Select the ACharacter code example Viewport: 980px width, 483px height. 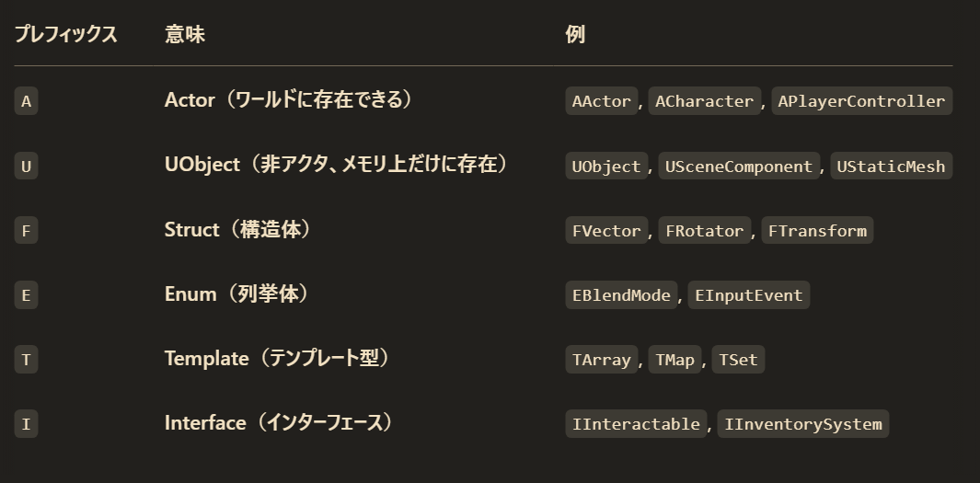[x=704, y=101]
